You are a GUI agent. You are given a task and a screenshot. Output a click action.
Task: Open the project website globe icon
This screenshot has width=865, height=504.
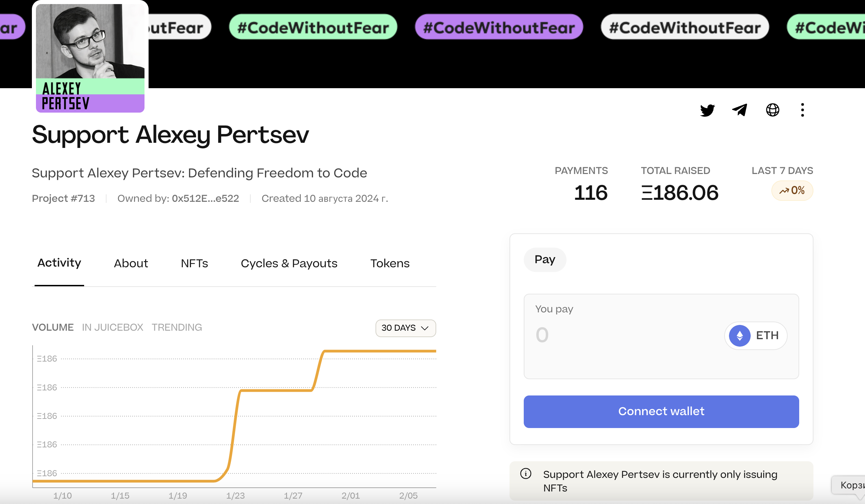click(x=772, y=110)
